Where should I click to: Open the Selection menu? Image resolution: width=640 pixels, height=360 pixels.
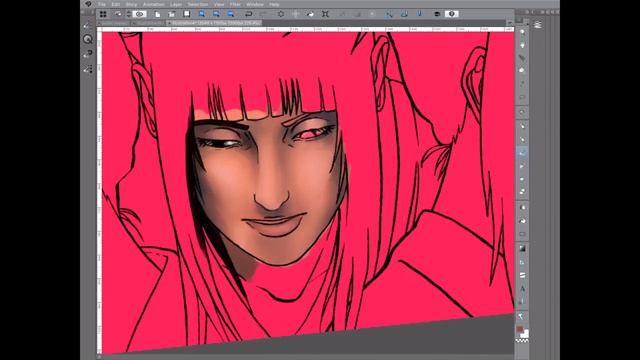pyautogui.click(x=198, y=4)
